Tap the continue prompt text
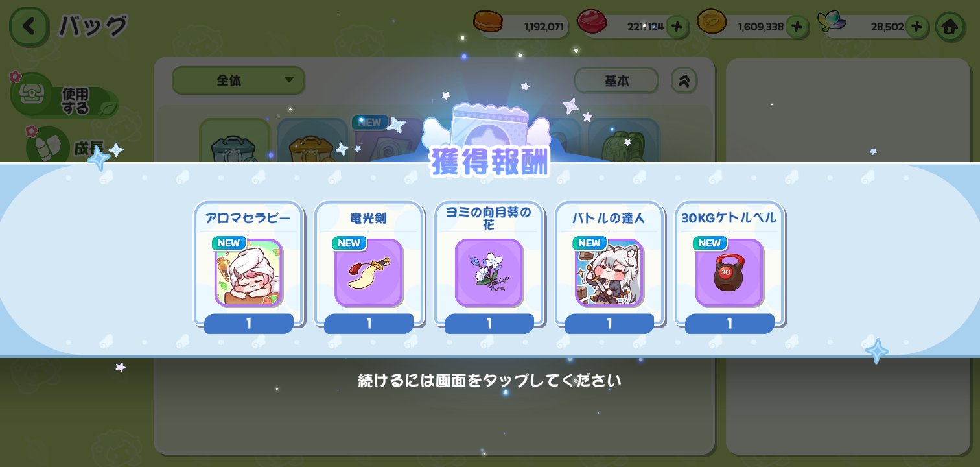The image size is (980, 467). click(x=490, y=380)
